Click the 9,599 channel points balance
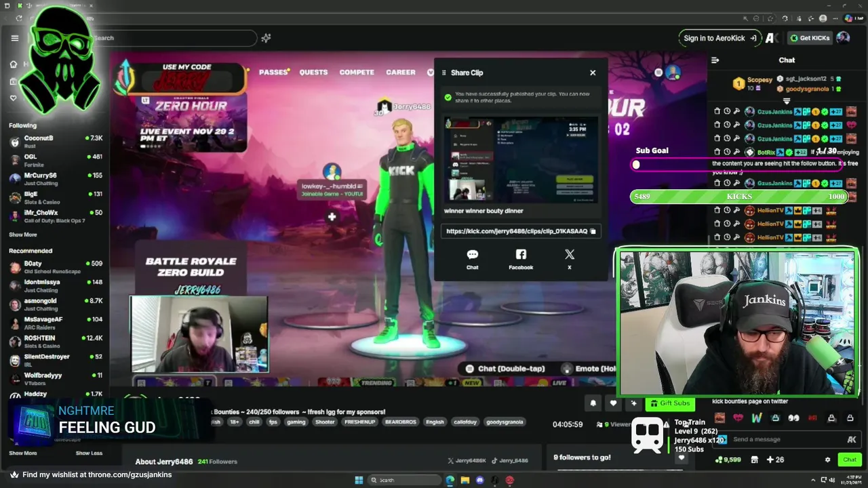 click(728, 460)
